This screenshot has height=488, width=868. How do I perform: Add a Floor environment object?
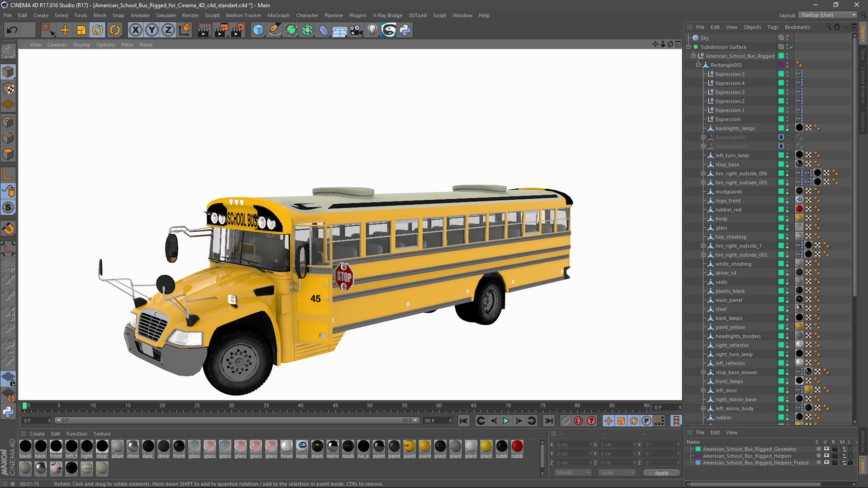click(x=340, y=30)
